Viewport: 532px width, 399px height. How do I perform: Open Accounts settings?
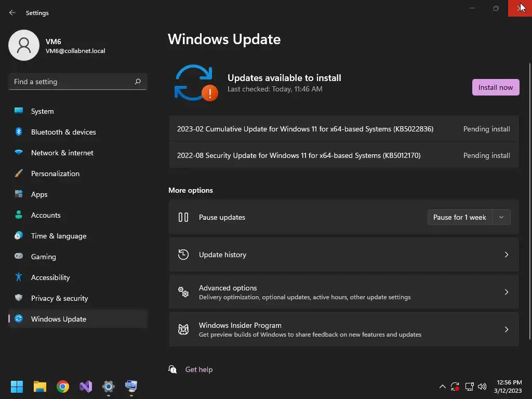[x=78, y=215]
